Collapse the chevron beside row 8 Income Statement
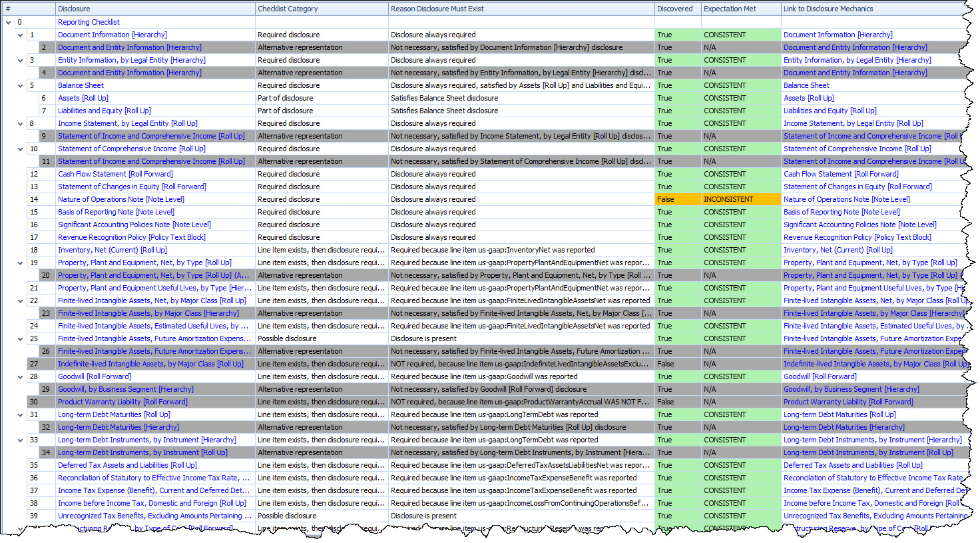This screenshot has width=980, height=543. tap(21, 123)
